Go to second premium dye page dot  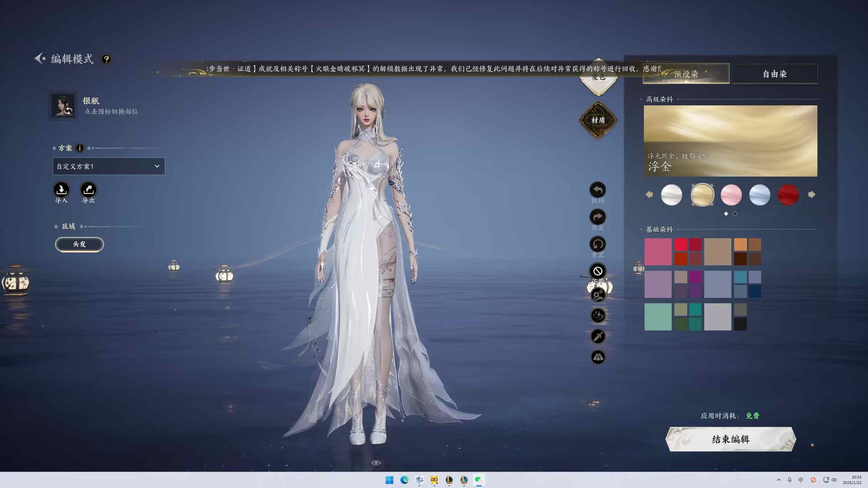point(735,214)
